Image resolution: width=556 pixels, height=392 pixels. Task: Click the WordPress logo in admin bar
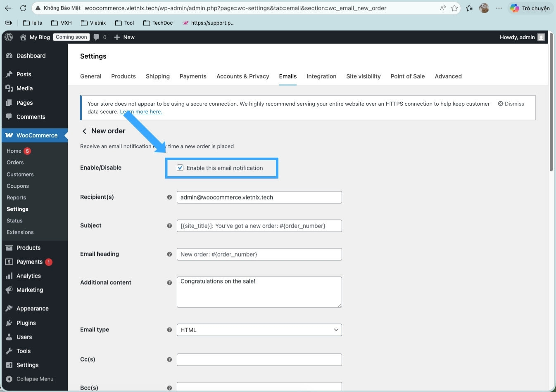(8, 37)
